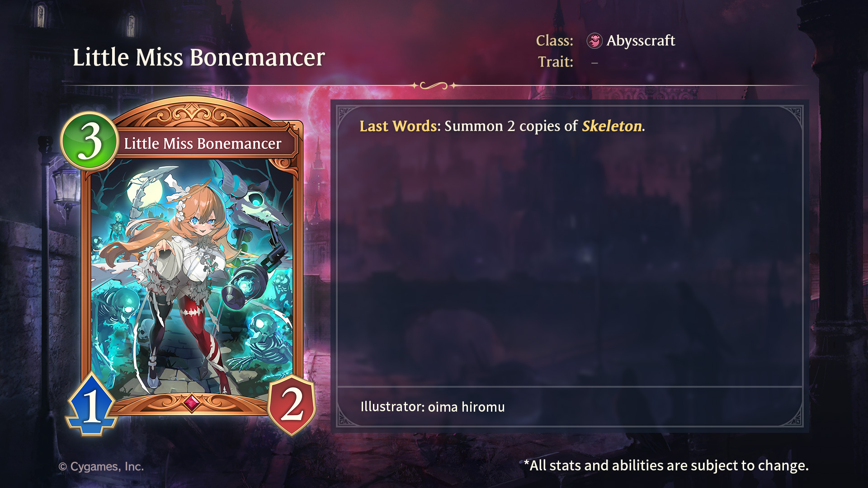Screen dimensions: 868x488
Task: Click the blue attack value 1 icon
Action: pyautogui.click(x=92, y=404)
